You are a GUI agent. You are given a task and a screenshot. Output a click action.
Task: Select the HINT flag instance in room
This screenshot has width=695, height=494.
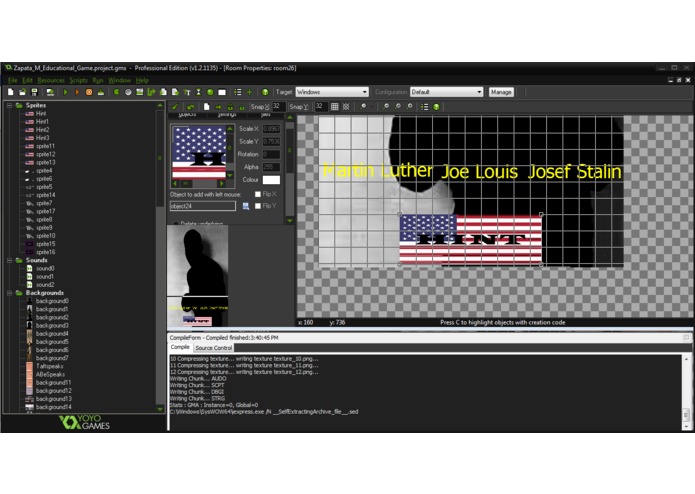coord(470,240)
